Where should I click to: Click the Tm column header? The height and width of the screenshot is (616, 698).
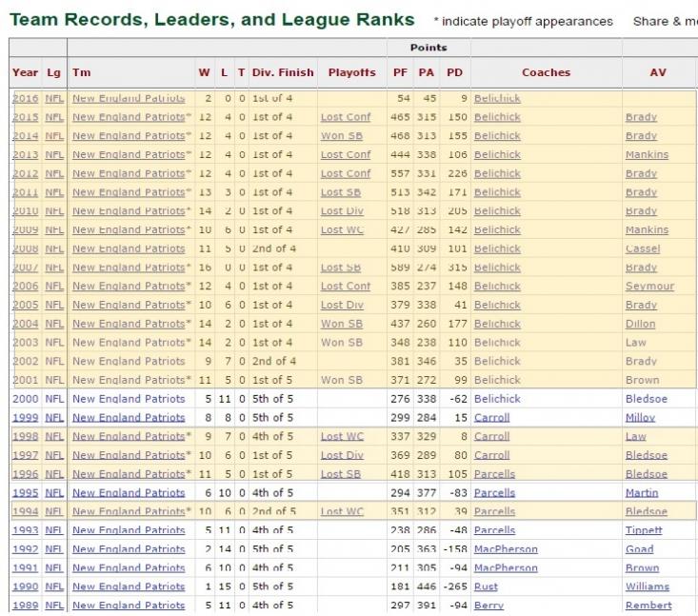point(82,72)
